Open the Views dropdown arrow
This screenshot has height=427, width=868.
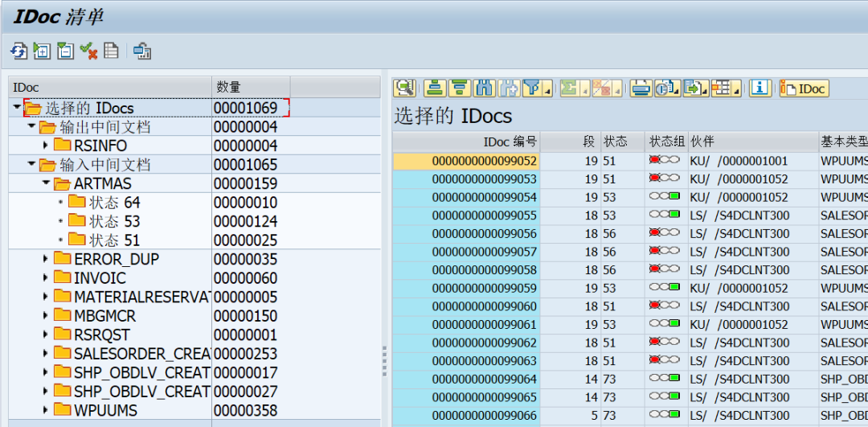point(677,90)
